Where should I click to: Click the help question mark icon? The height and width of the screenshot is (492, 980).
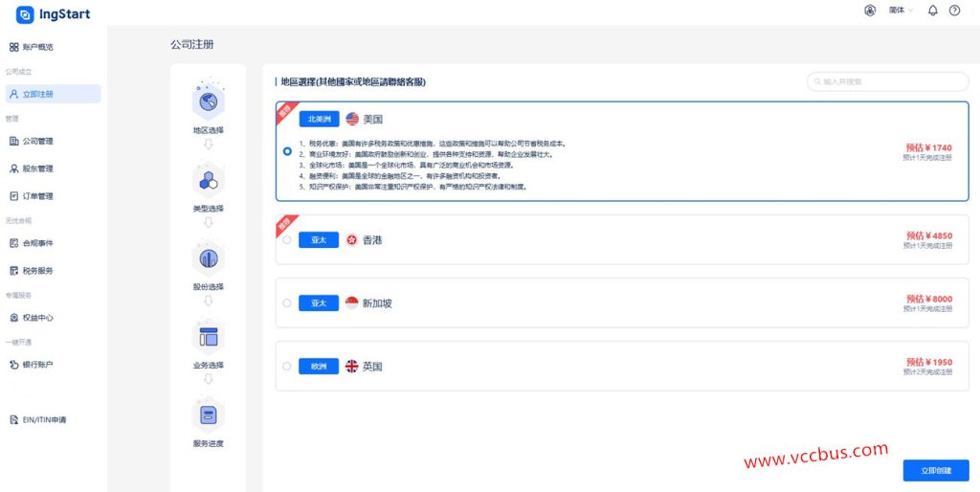(954, 11)
